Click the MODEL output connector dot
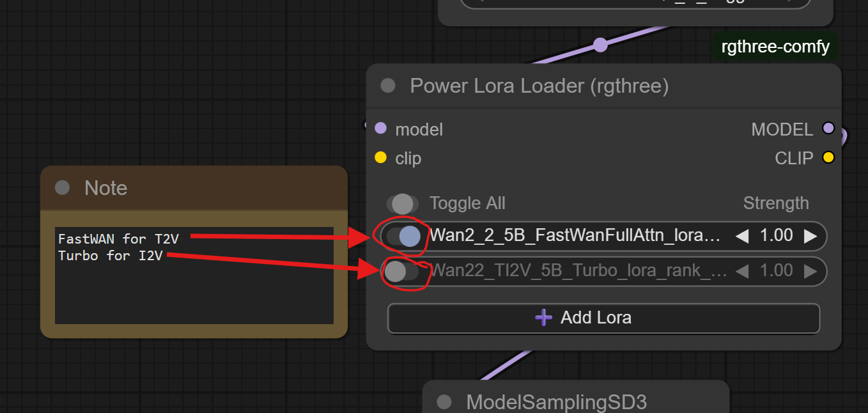Viewport: 868px width, 413px height. coord(828,129)
